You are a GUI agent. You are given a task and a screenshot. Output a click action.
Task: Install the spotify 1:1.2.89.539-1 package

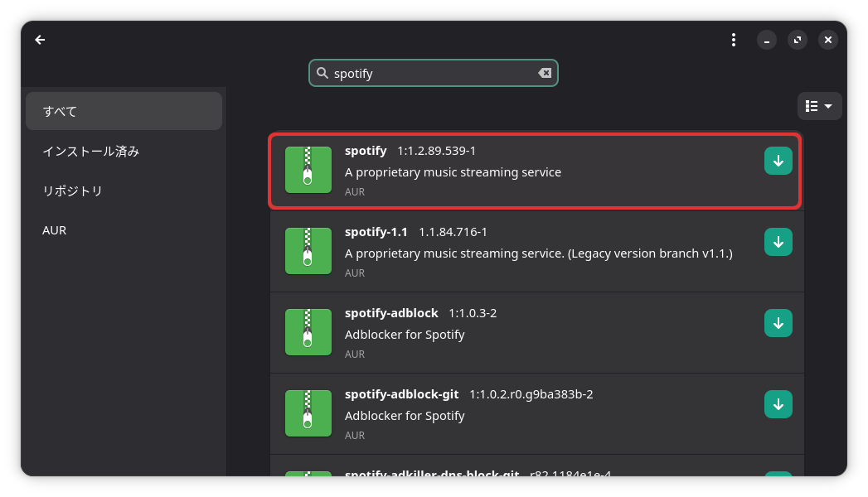(x=778, y=161)
